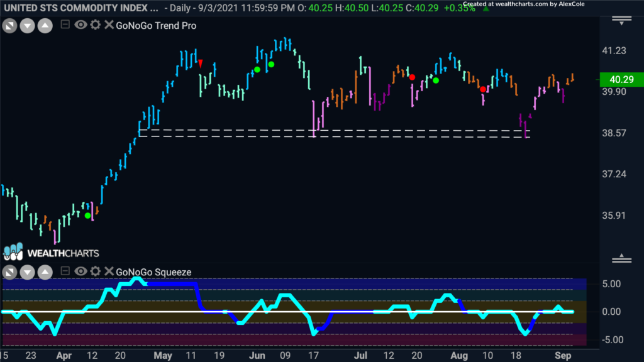Click the Jun date axis label
This screenshot has height=362, width=644.
[x=257, y=356]
